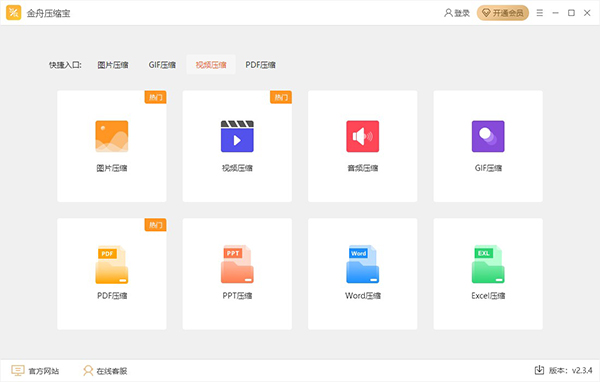
Task: Click the 金舟压缩宝 app logo
Action: 14,13
